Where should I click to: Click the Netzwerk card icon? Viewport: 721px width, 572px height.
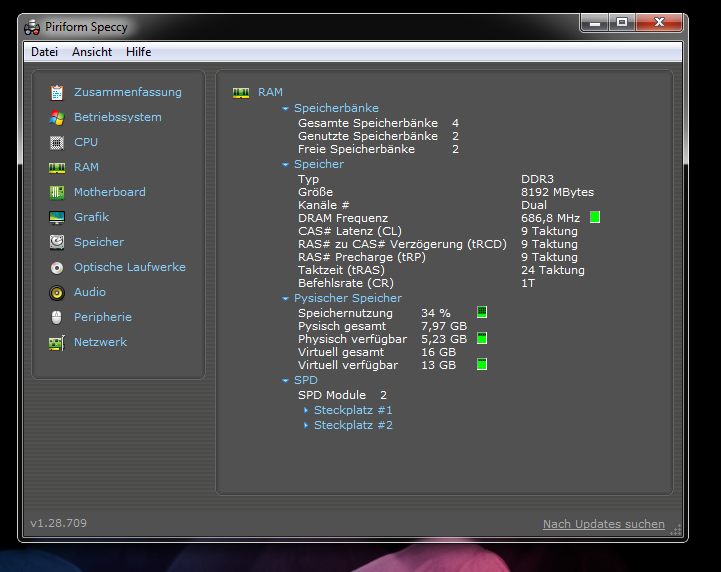[57, 343]
